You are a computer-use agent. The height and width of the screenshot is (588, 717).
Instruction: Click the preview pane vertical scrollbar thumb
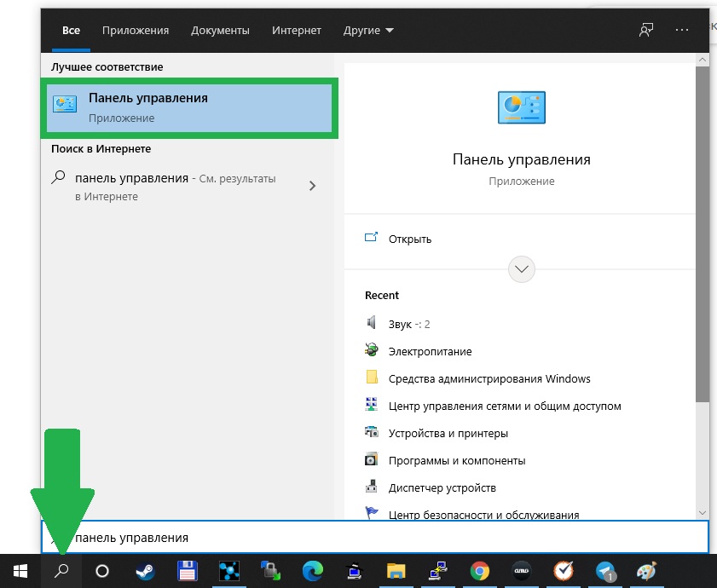(703, 234)
